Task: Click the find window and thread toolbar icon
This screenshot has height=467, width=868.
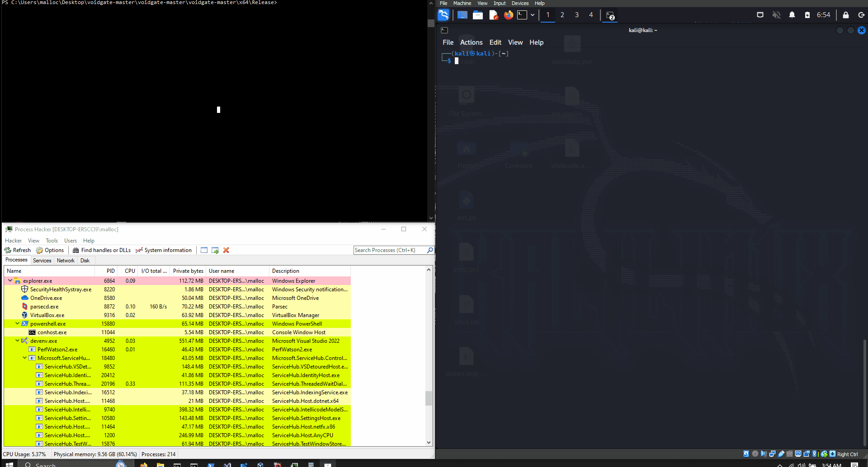Action: (215, 250)
